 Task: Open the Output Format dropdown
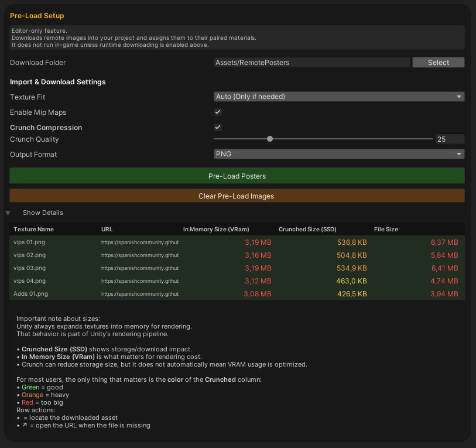coord(338,153)
